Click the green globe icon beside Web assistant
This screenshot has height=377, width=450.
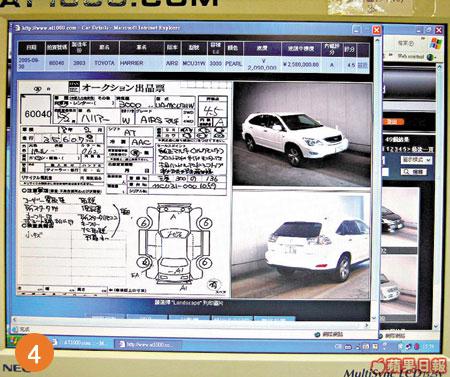click(430, 57)
